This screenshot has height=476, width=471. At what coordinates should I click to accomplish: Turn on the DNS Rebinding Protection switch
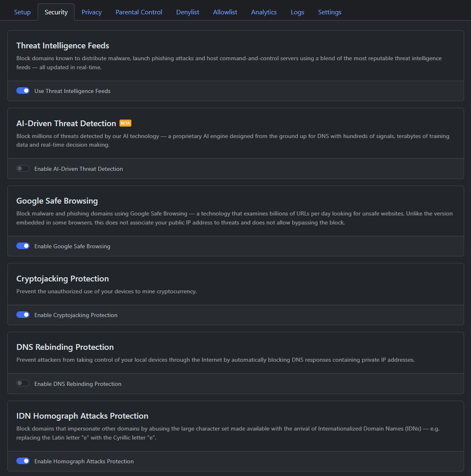click(x=23, y=383)
